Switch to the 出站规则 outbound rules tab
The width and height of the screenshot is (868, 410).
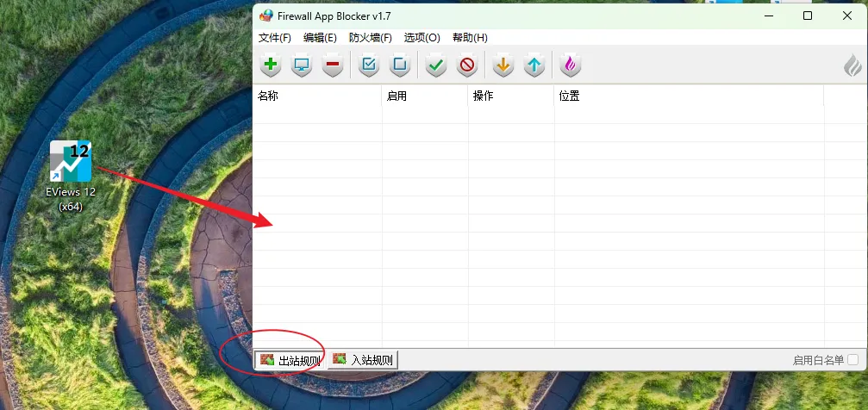click(290, 360)
